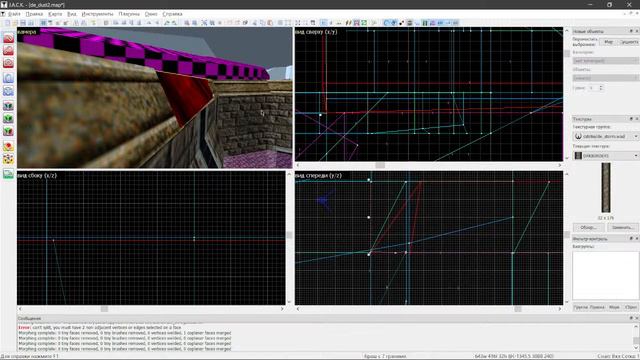Select the Path tool at toolbar bottom
Screen dimensions: 640x360
point(8,174)
